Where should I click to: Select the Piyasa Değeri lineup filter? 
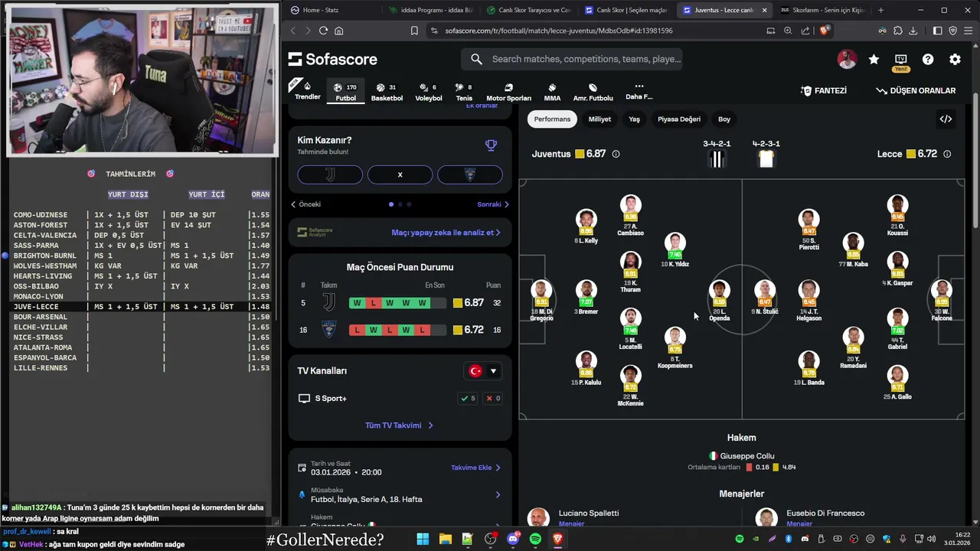tap(679, 119)
